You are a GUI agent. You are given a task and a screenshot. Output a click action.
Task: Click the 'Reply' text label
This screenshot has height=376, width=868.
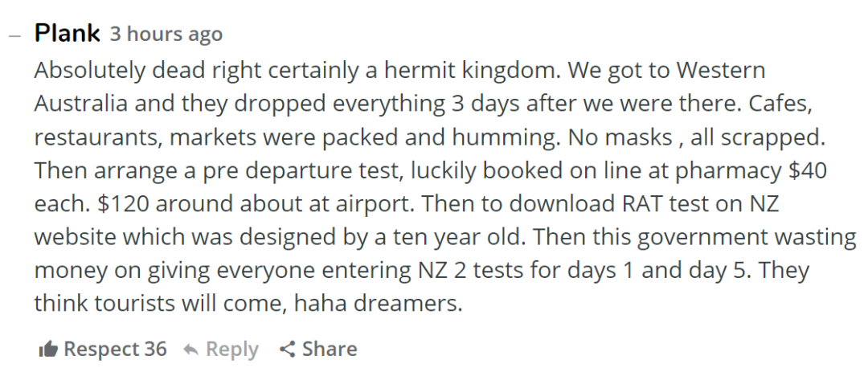(232, 349)
